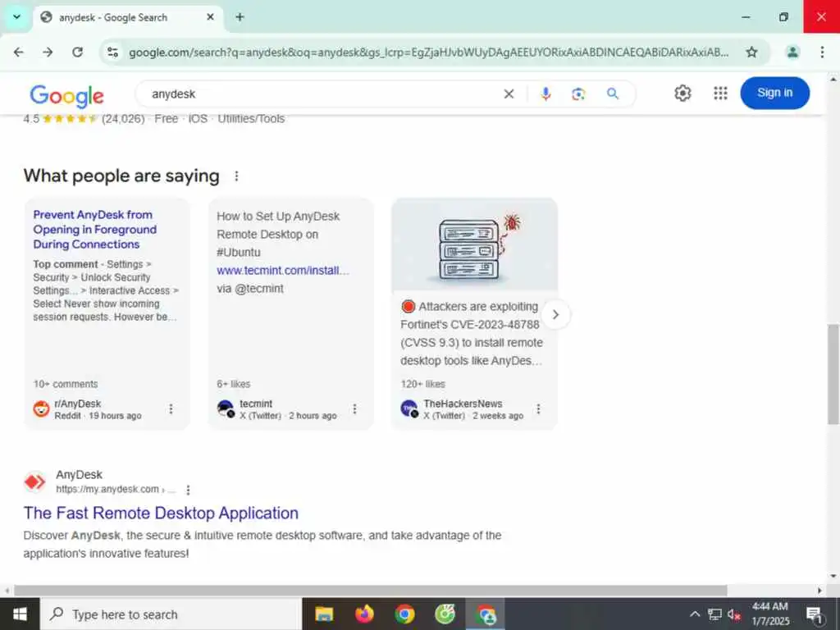This screenshot has height=630, width=840.
Task: Open a new browser tab
Action: click(x=240, y=17)
